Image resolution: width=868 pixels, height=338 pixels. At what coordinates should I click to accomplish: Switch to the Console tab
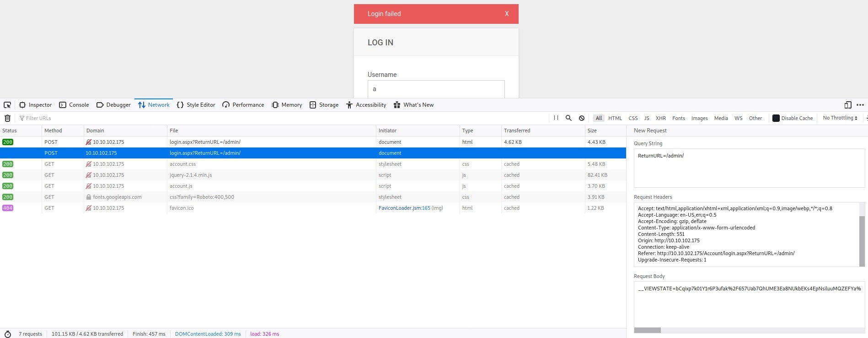tap(74, 105)
